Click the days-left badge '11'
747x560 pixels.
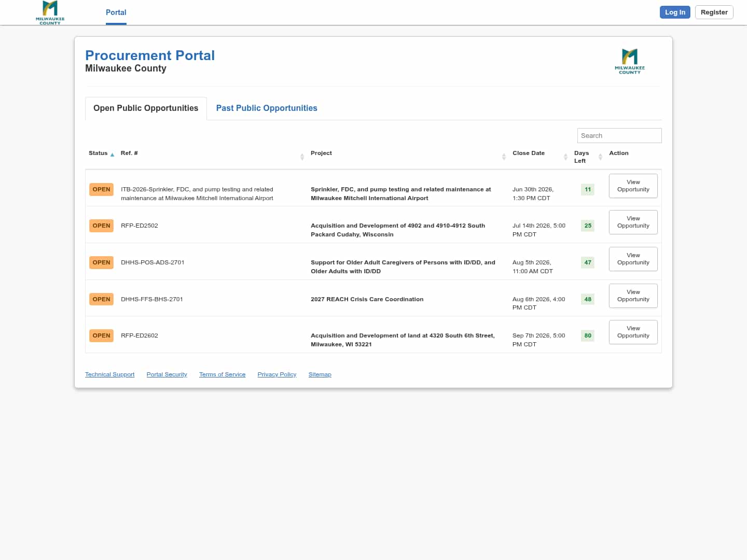(x=588, y=189)
